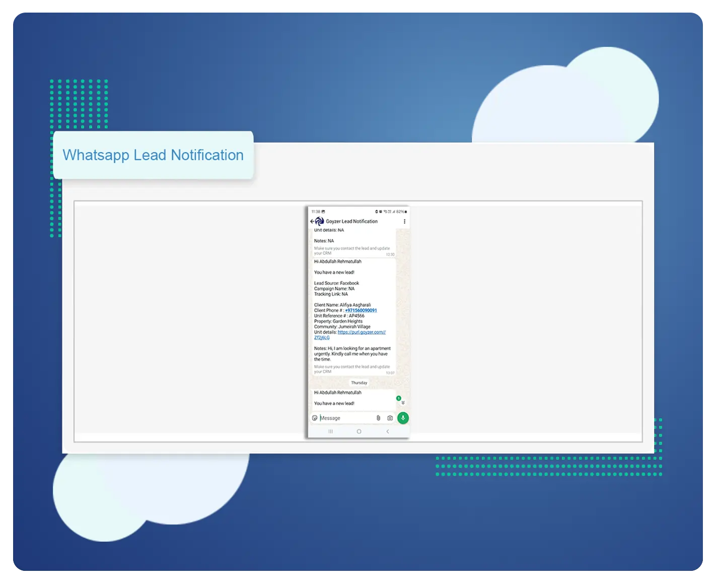Tap the Android back navigation chevron
Viewport: 717px width, 588px height.
coord(387,431)
